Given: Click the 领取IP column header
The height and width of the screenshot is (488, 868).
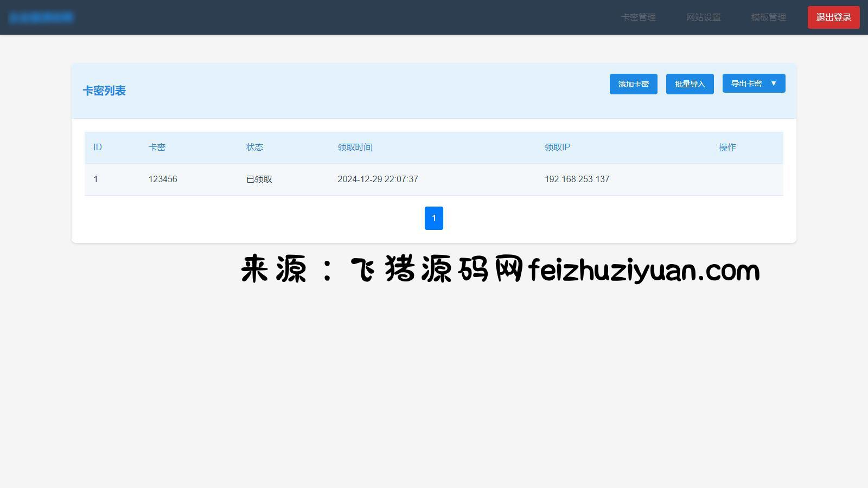Looking at the screenshot, I should (x=557, y=147).
